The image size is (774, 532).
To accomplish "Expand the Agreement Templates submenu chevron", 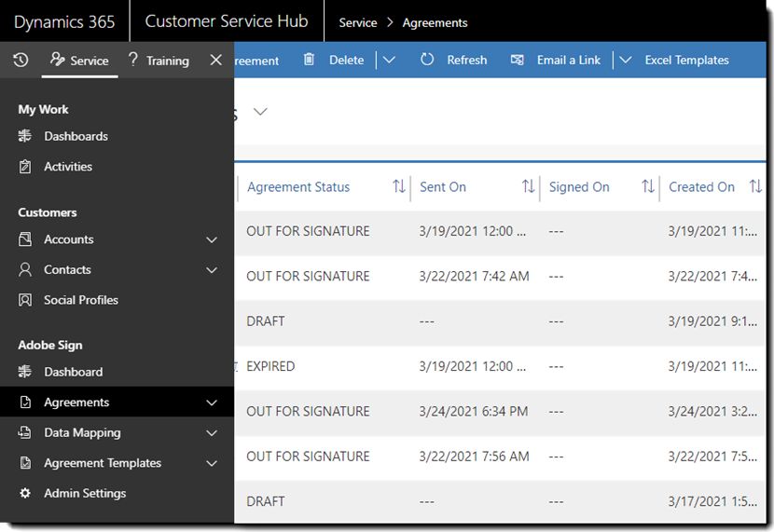I will 212,463.
